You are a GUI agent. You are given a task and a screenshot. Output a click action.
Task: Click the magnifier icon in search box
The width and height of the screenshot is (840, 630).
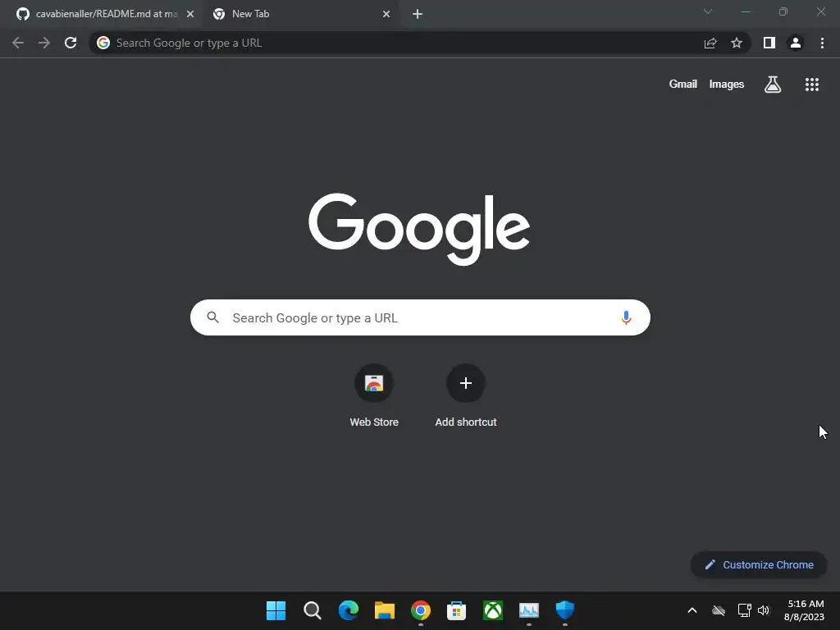pyautogui.click(x=212, y=317)
